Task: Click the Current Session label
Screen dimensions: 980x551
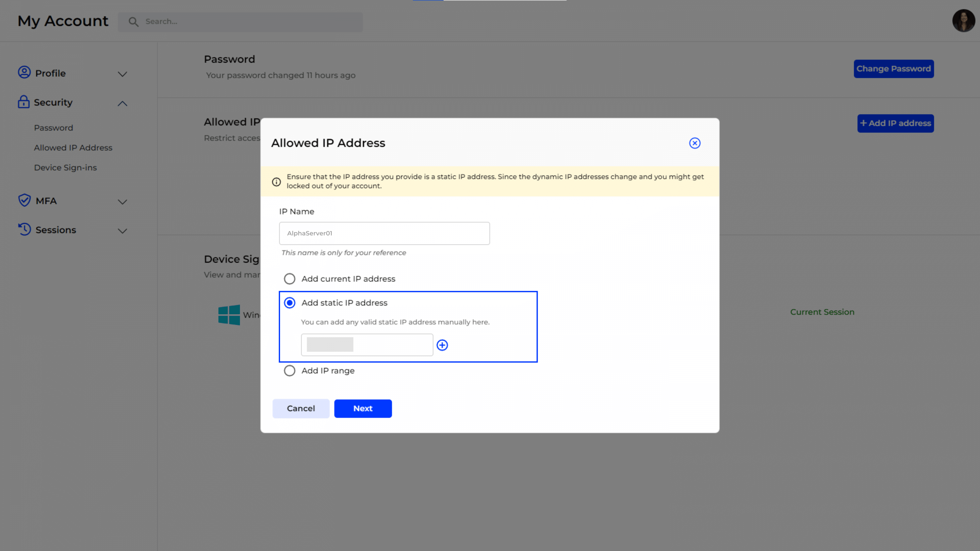Action: [822, 312]
